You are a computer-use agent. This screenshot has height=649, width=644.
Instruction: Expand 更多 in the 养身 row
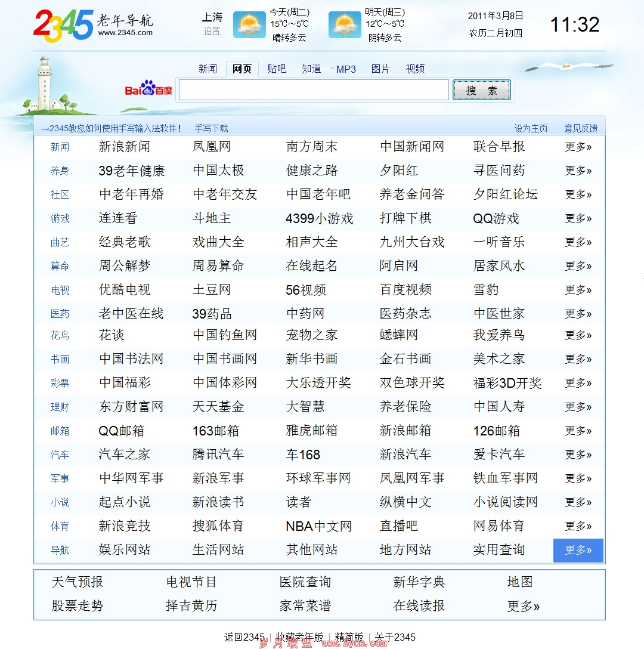pos(578,171)
